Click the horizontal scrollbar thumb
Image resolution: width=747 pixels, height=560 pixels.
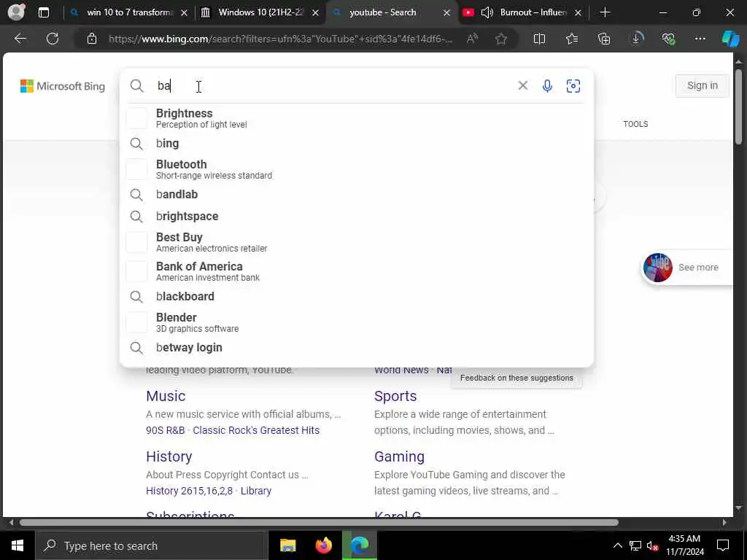(x=319, y=522)
